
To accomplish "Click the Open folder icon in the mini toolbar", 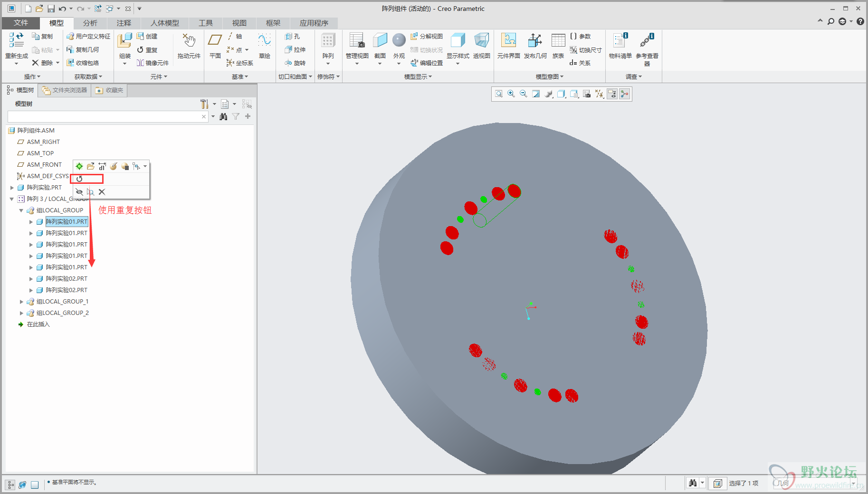I will click(x=90, y=166).
